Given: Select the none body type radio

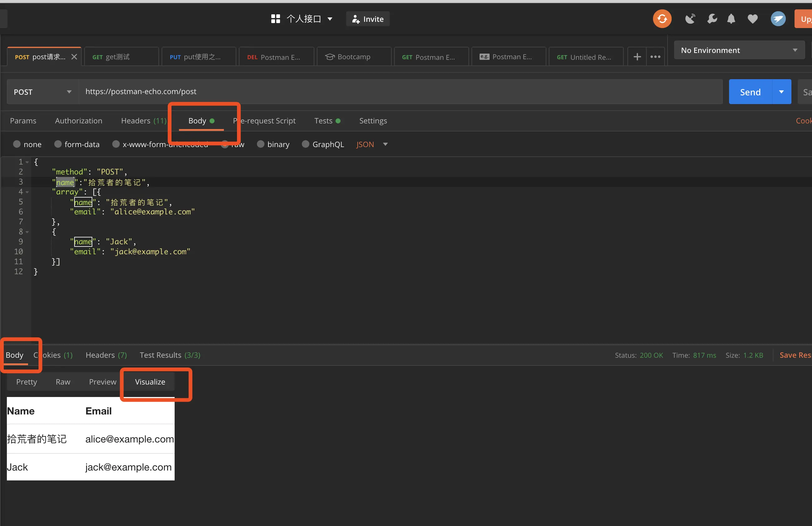Looking at the screenshot, I should point(17,144).
